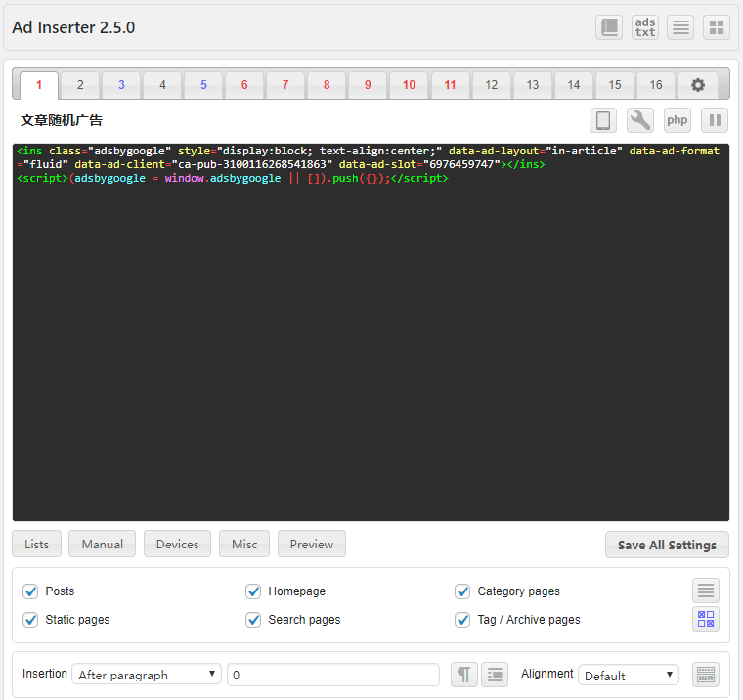Switch to block tab 4
Image resolution: width=743 pixels, height=700 pixels.
pyautogui.click(x=162, y=85)
